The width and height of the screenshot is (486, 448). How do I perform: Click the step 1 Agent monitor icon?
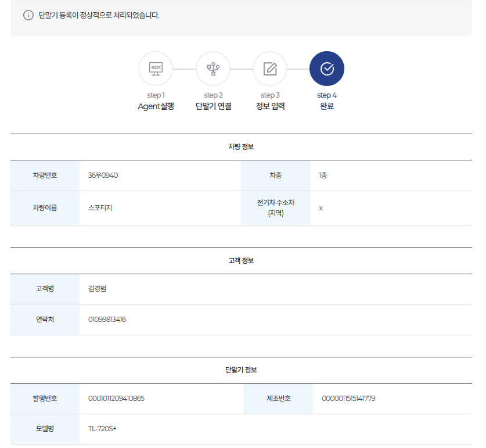[x=156, y=69]
